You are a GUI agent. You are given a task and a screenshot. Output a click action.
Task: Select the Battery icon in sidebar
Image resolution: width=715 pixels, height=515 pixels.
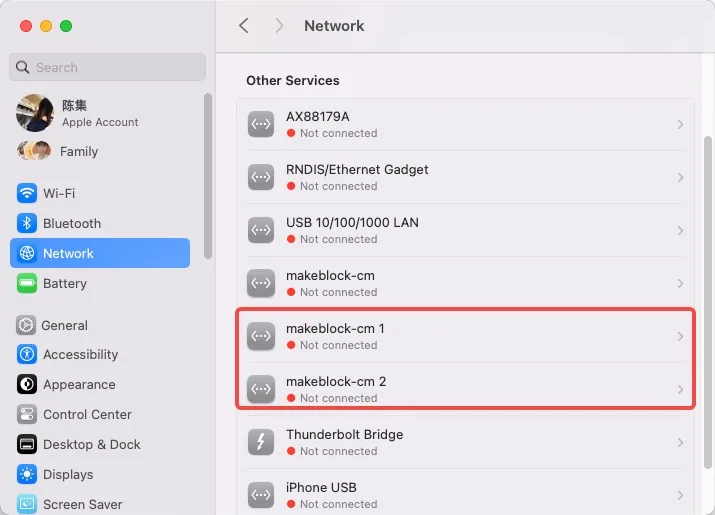point(27,283)
